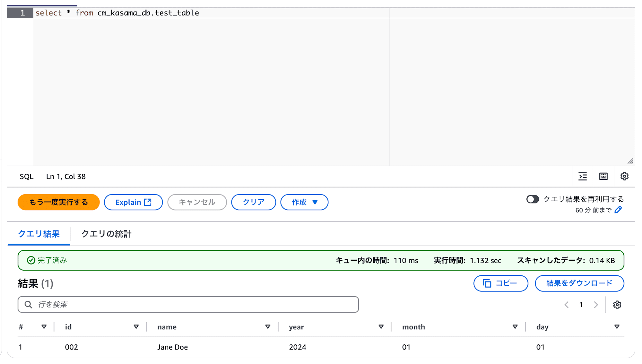Sort by the year column arrow
Image resolution: width=642 pixels, height=364 pixels.
pos(381,327)
